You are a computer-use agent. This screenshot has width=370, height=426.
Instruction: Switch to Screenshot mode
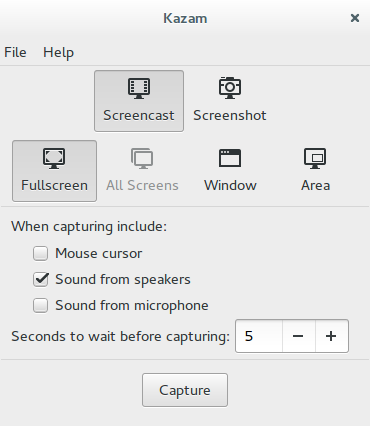pos(230,101)
